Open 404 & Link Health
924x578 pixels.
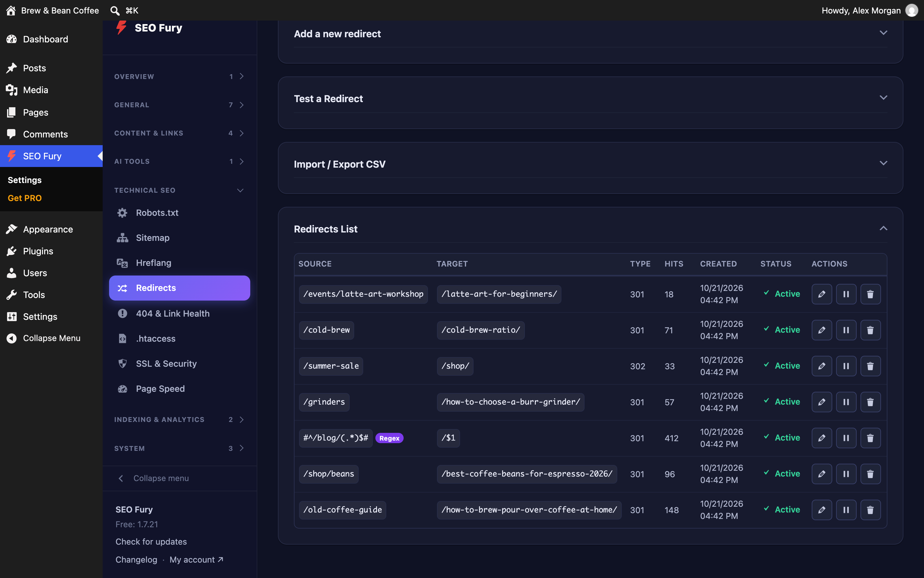pos(179,313)
